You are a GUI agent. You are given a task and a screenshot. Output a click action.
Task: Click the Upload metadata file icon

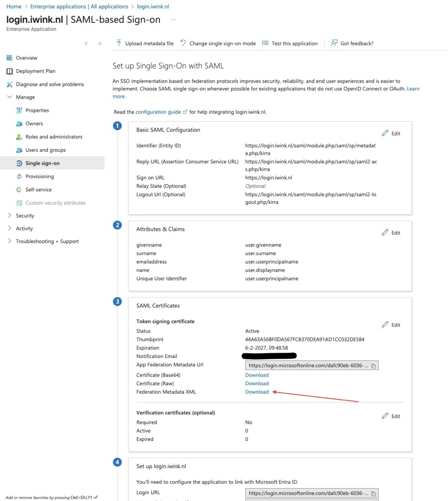click(119, 43)
